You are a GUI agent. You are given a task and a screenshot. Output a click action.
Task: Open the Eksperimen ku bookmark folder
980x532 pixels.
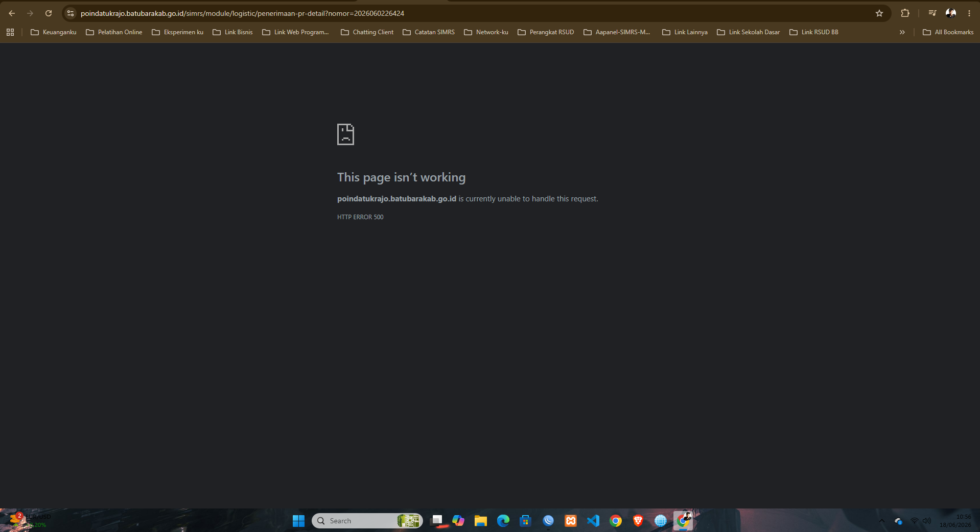pyautogui.click(x=177, y=32)
